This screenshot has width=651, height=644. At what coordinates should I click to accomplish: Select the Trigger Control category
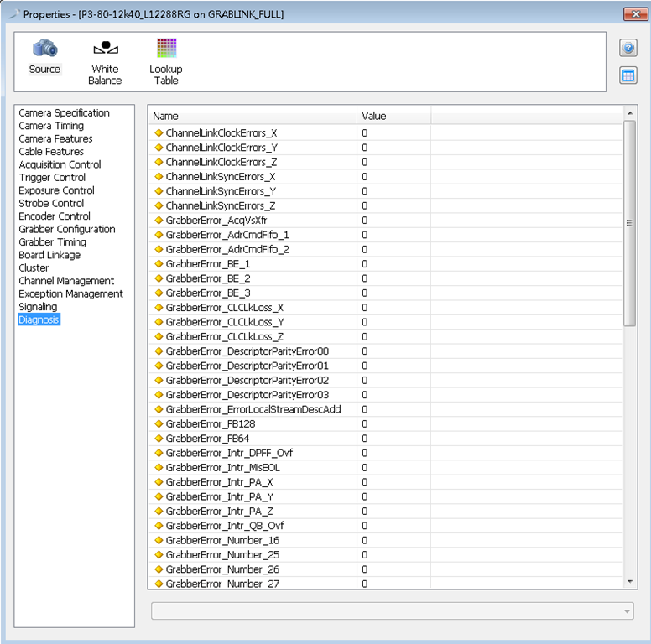[52, 177]
